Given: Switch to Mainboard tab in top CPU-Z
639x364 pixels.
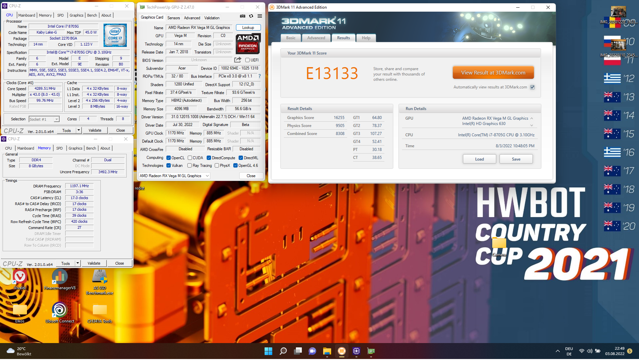Looking at the screenshot, I should 27,15.
